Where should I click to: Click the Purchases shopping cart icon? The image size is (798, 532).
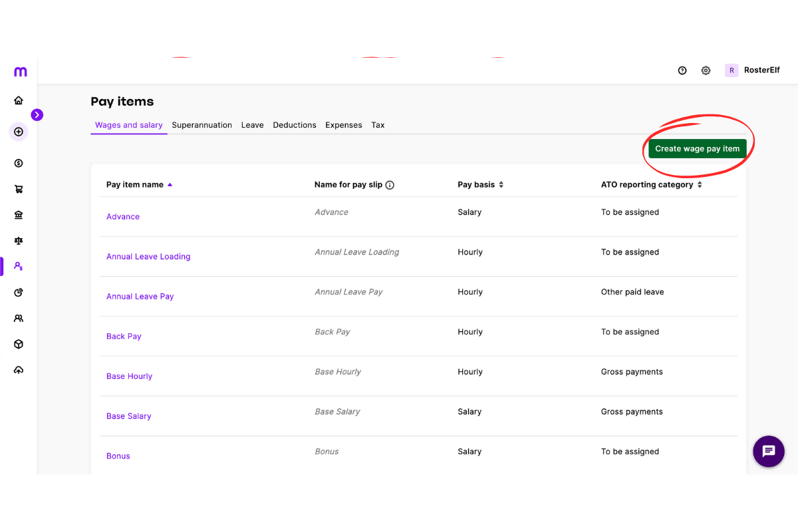19,189
